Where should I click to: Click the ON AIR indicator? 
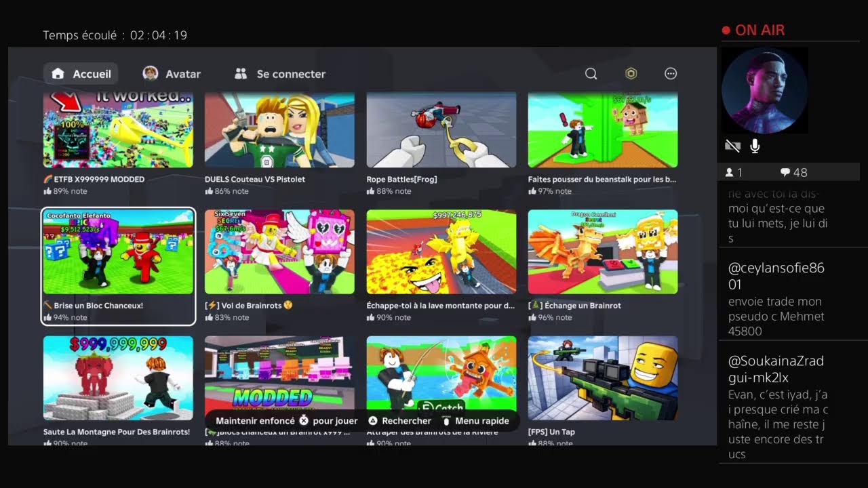tap(753, 30)
